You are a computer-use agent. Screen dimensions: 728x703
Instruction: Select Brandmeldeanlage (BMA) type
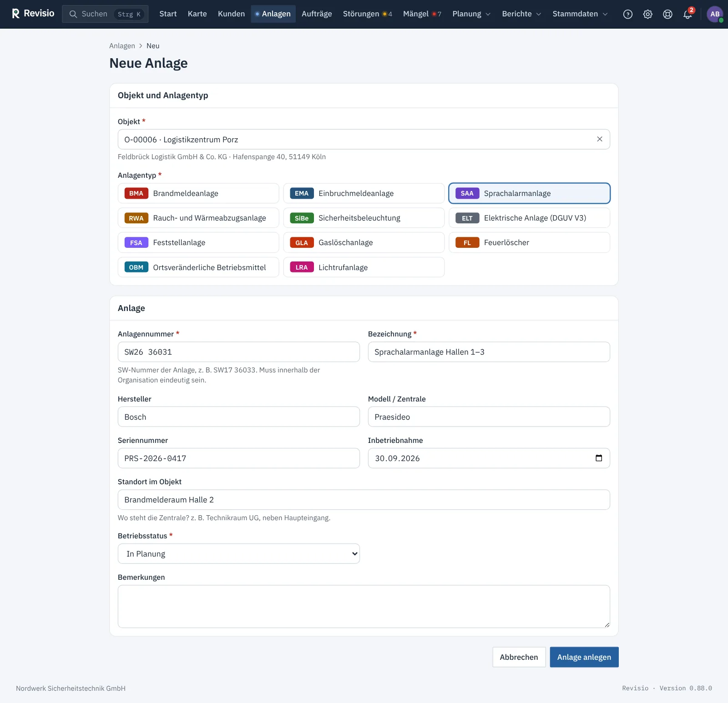pos(198,193)
